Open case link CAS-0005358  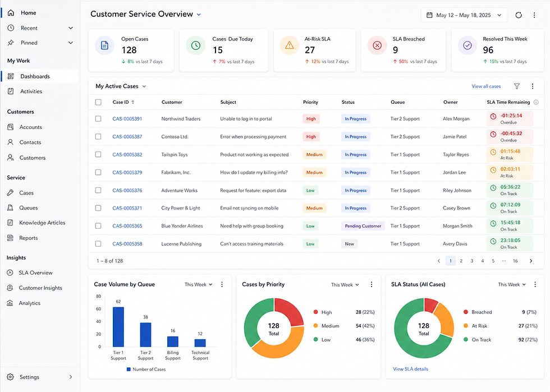[127, 244]
